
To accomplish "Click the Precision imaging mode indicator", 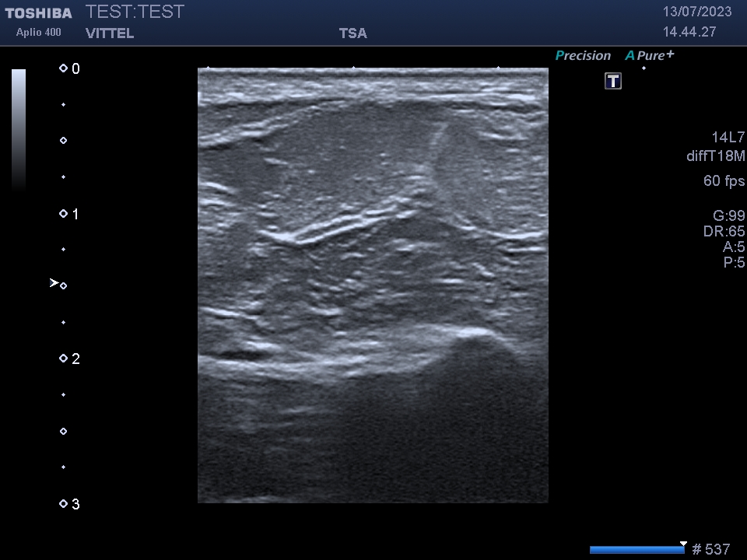I will pyautogui.click(x=583, y=55).
